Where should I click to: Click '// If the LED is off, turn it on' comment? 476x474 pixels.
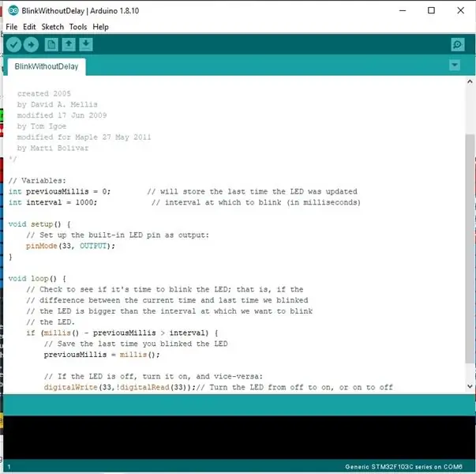click(153, 377)
